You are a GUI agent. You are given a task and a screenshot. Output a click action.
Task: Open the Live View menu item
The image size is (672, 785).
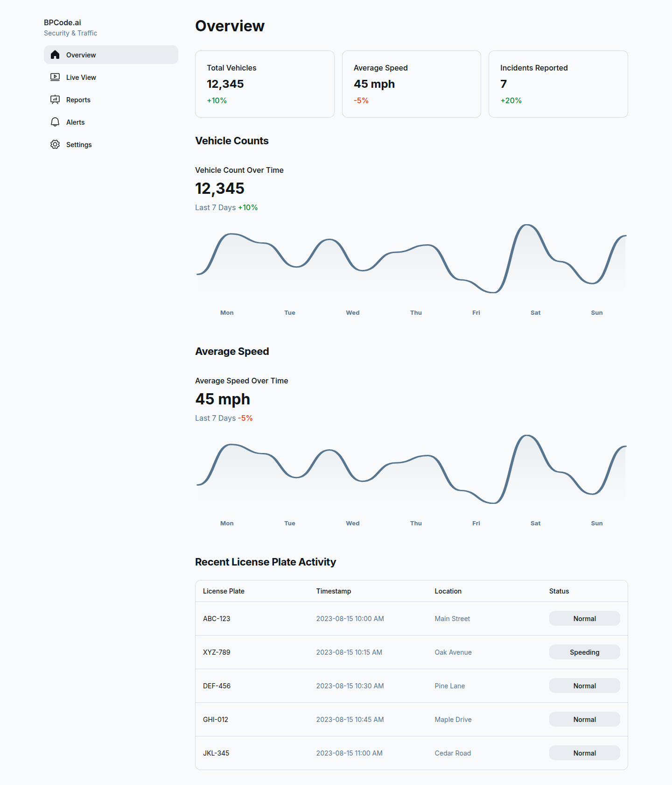click(81, 78)
